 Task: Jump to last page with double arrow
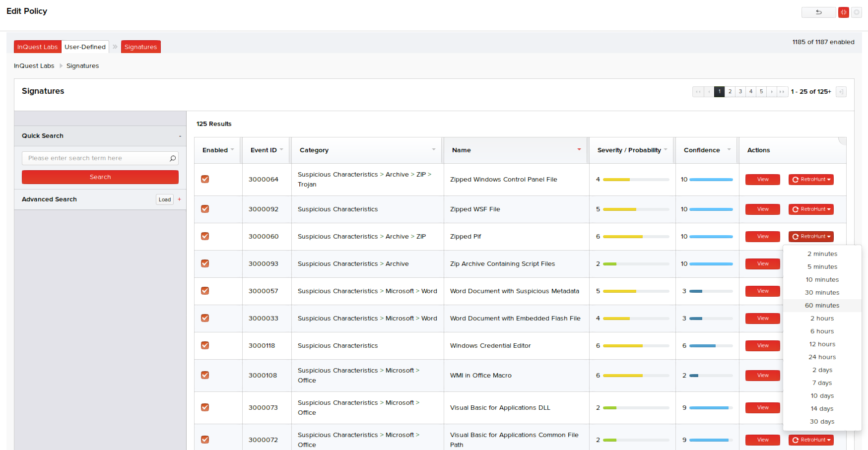tap(782, 92)
